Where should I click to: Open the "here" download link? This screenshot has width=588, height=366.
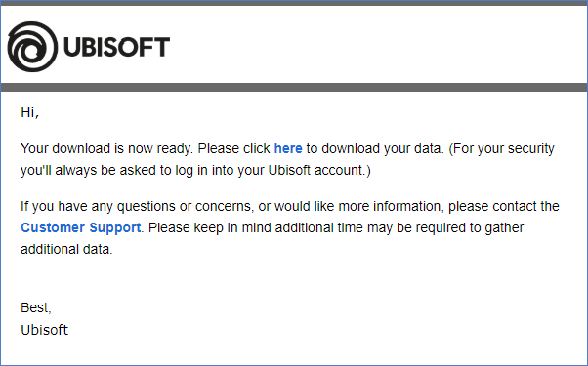(288, 148)
